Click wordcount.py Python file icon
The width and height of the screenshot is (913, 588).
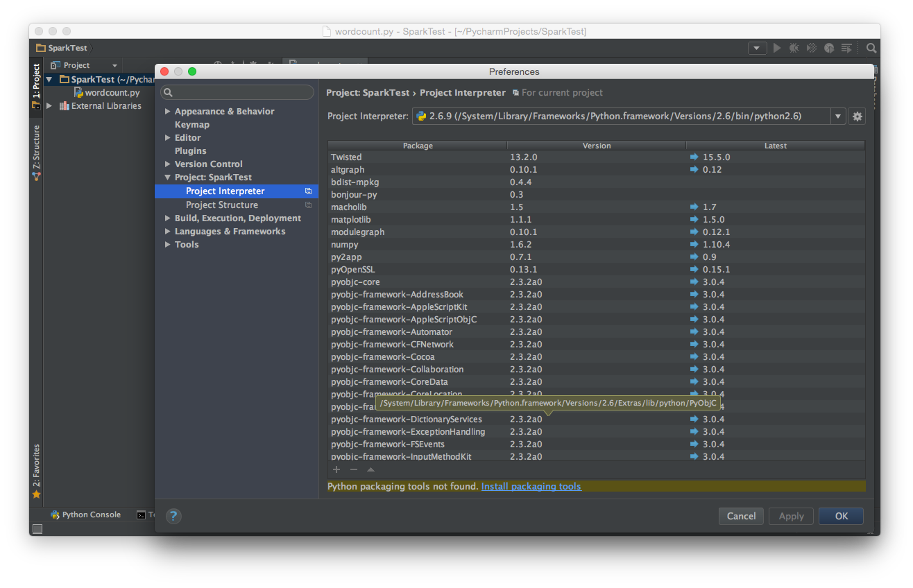point(78,92)
